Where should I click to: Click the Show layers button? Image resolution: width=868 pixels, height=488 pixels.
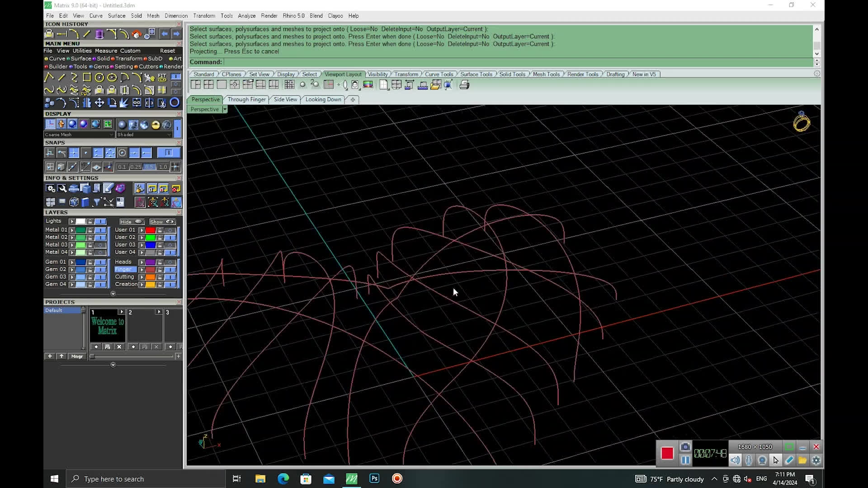click(162, 222)
